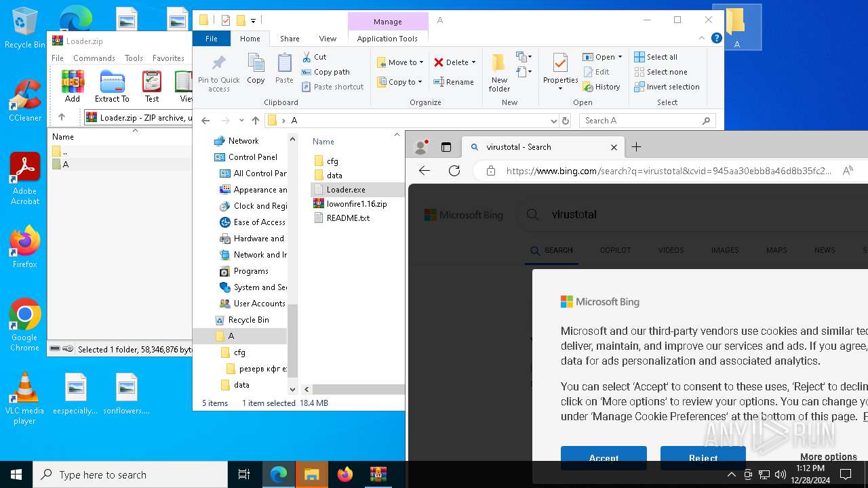Viewport: 868px width, 488px height.
Task: Click Explorer Back navigation arrow
Action: click(205, 121)
